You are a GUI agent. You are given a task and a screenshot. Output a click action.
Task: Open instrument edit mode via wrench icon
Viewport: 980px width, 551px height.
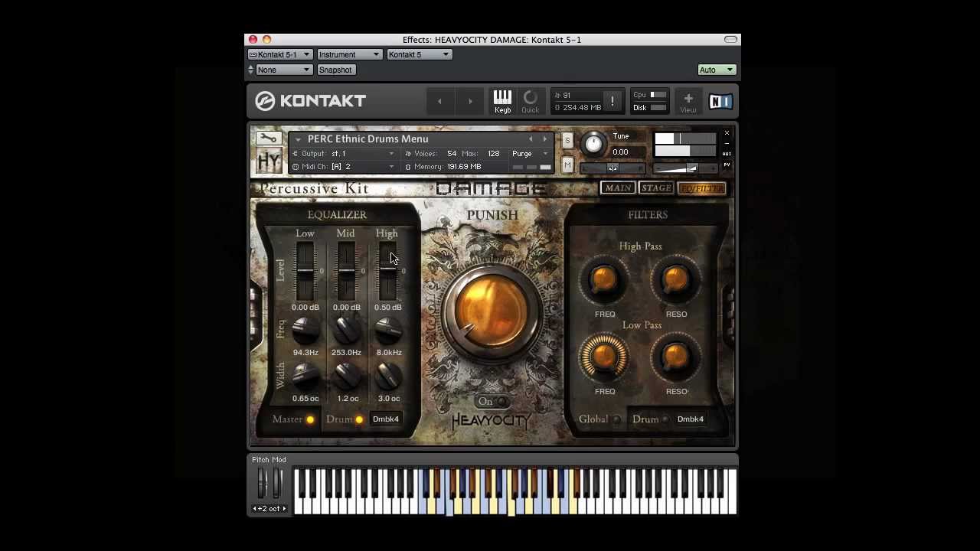tap(268, 138)
